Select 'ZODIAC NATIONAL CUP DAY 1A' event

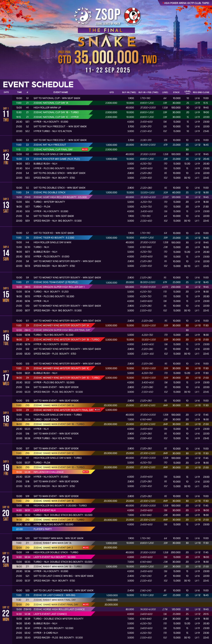click(x=51, y=103)
